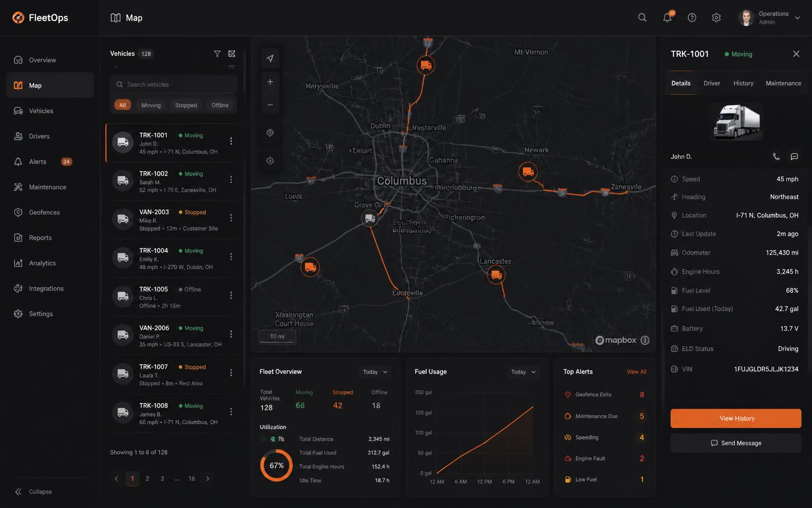This screenshot has width=812, height=508.
Task: Click the map layers cube icon
Action: [x=270, y=133]
